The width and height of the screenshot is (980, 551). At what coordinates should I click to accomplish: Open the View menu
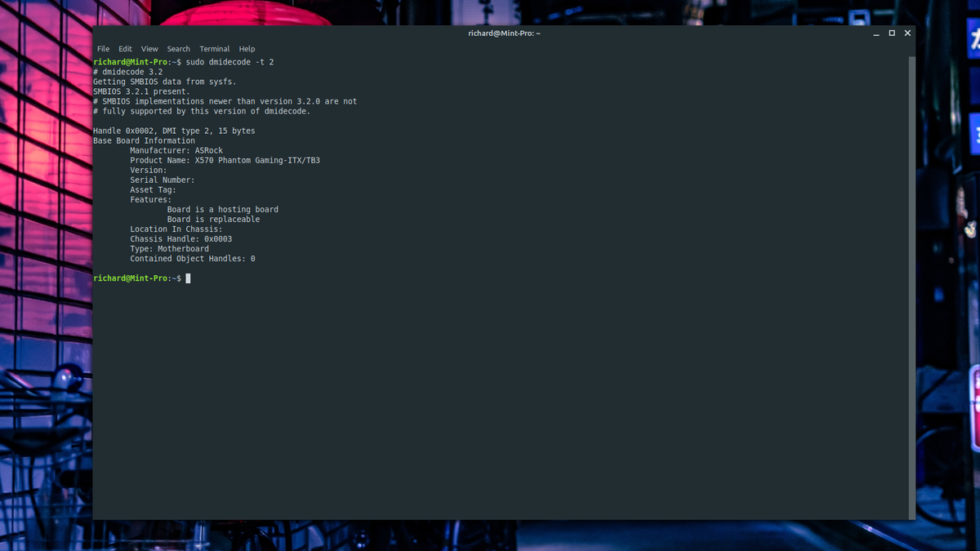click(x=149, y=48)
